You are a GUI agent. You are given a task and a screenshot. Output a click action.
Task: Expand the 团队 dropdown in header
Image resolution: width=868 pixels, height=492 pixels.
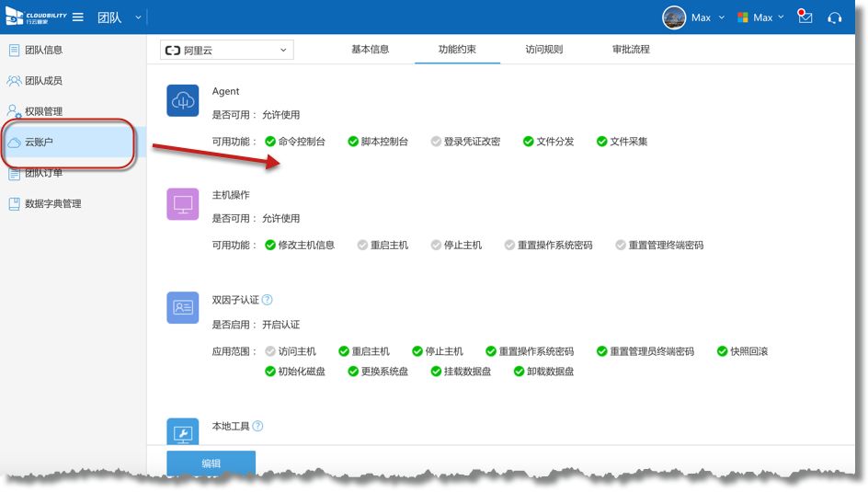[x=138, y=17]
